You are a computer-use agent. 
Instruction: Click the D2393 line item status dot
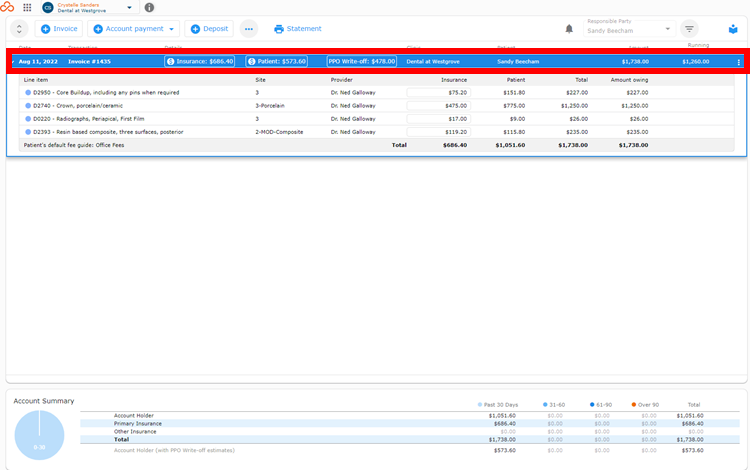28,132
